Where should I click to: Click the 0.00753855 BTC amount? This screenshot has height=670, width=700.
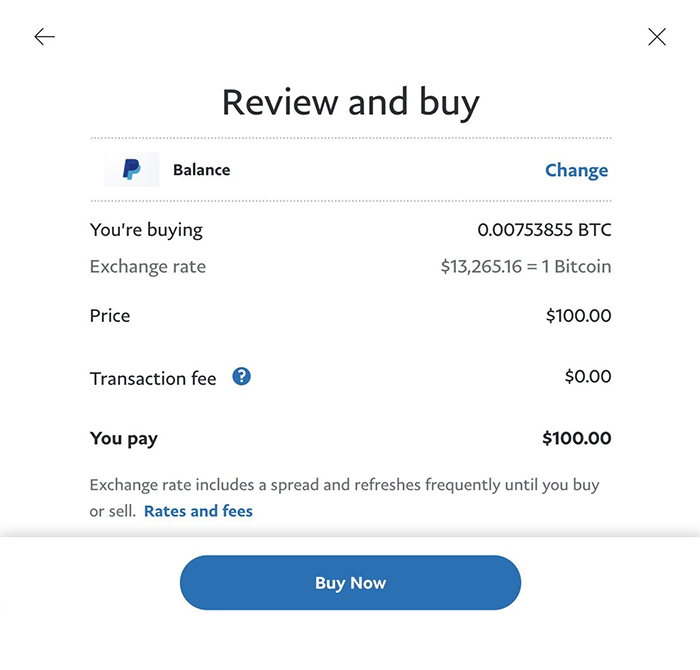(x=544, y=230)
